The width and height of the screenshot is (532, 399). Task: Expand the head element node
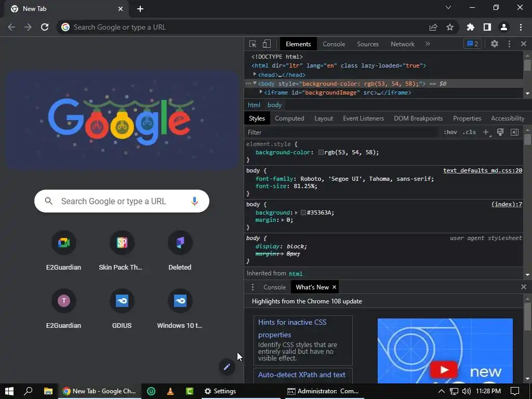[255, 74]
